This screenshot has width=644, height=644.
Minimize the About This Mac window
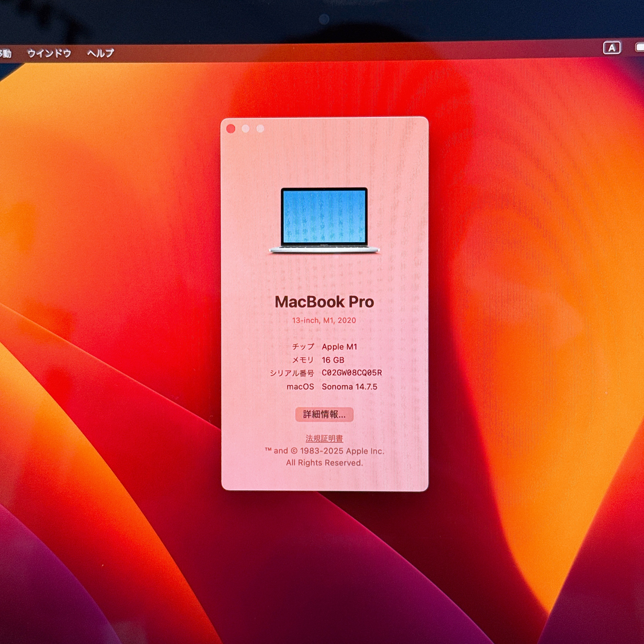tap(246, 129)
